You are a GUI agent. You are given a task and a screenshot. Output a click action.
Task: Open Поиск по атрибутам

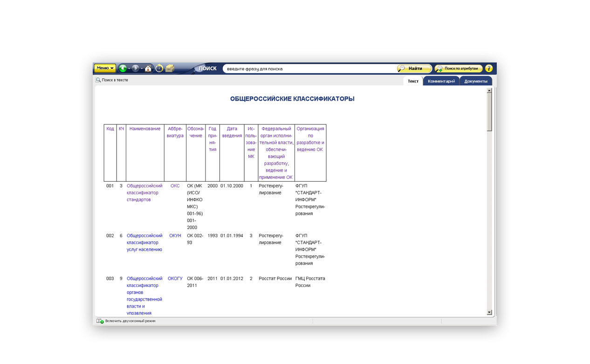pos(458,69)
